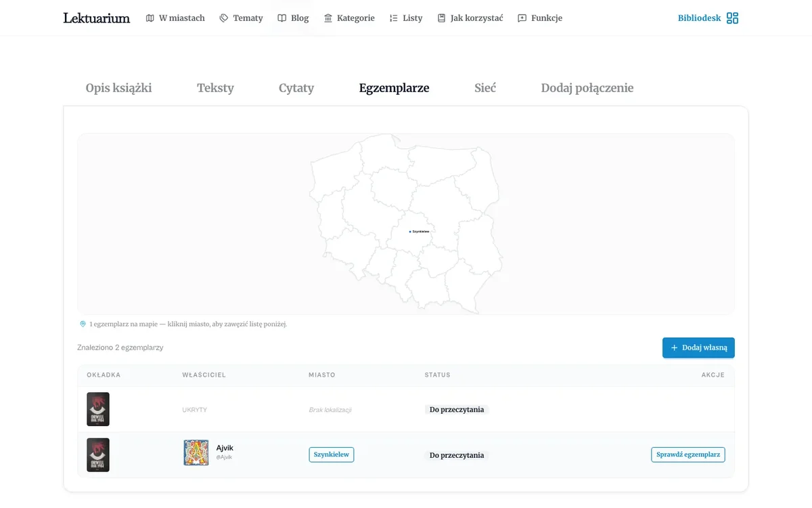Click the Właściciel column header
812x508 pixels.
(204, 375)
